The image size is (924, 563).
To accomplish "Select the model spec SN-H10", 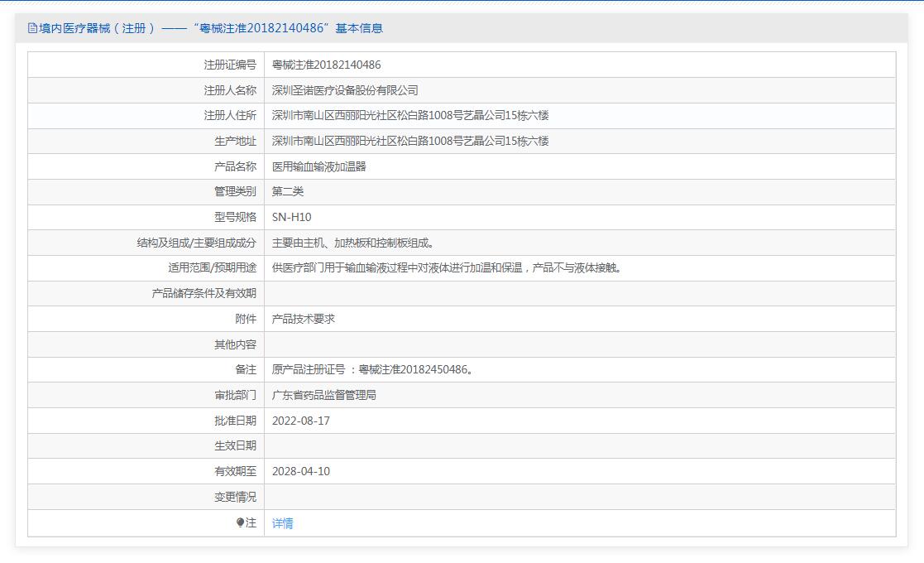I will (291, 217).
